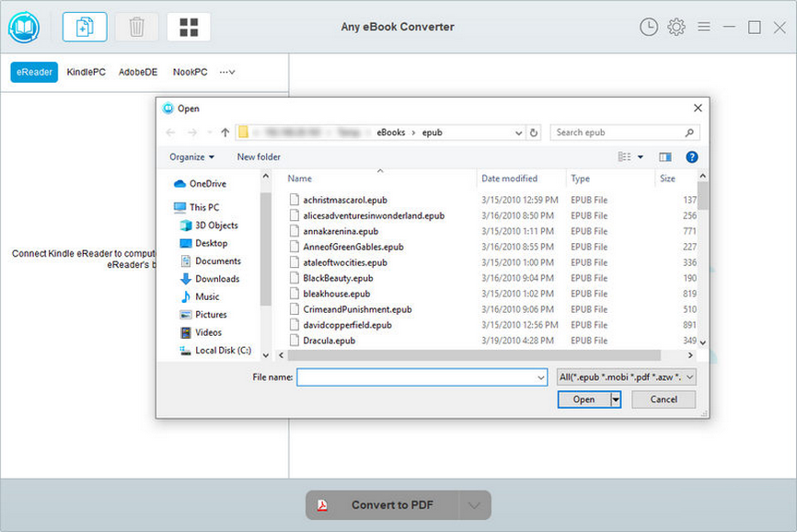
Task: Select the eReader tab
Action: click(x=34, y=72)
